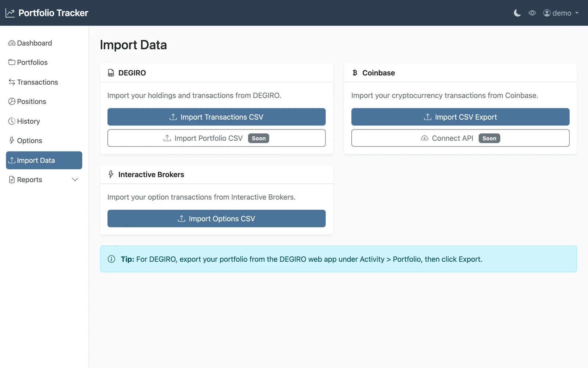Click the Options lightning icon in sidebar
Screen dimensions: 588x368
[x=12, y=141]
